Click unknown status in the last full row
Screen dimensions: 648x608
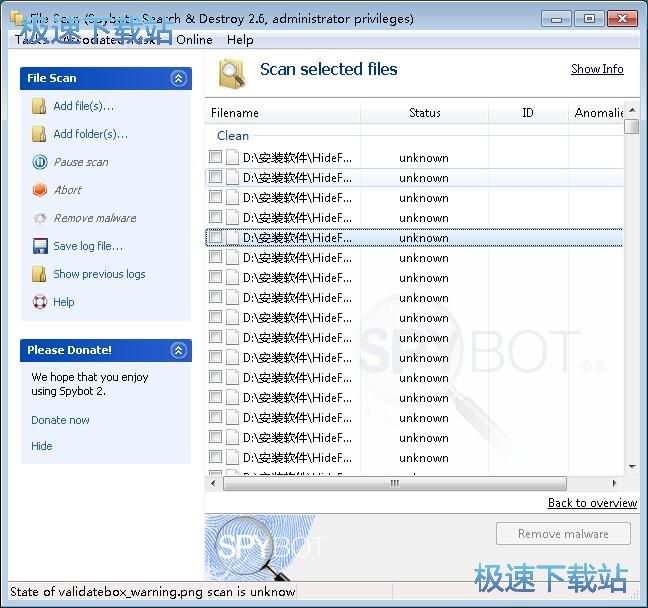pyautogui.click(x=424, y=458)
